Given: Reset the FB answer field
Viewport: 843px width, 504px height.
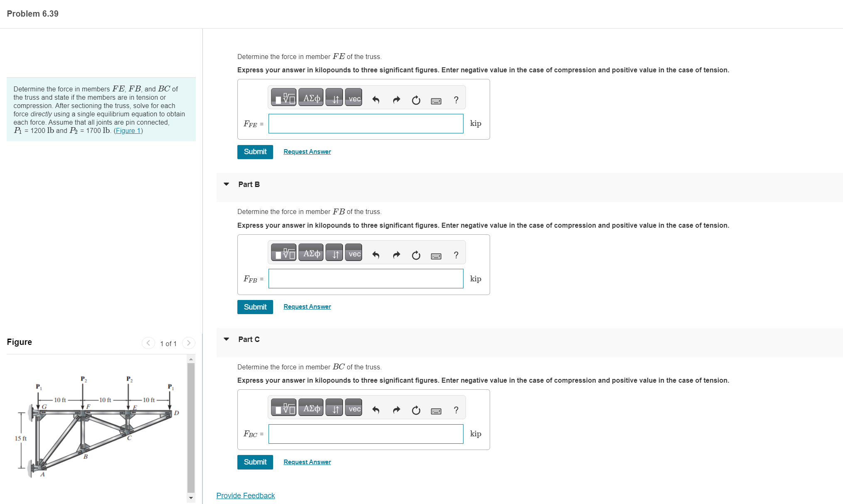Looking at the screenshot, I should click(x=416, y=255).
